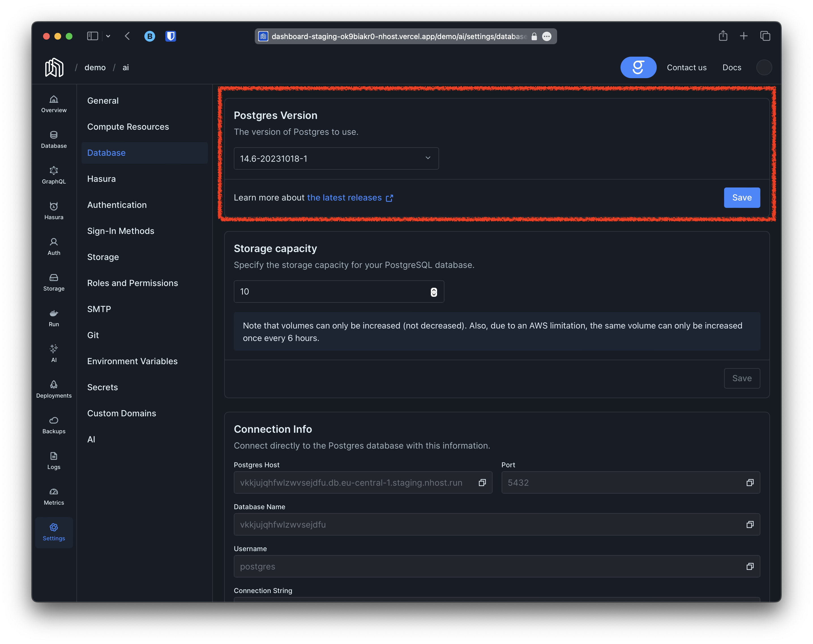813x644 pixels.
Task: Open the Overview section in the sidebar
Action: (x=54, y=104)
